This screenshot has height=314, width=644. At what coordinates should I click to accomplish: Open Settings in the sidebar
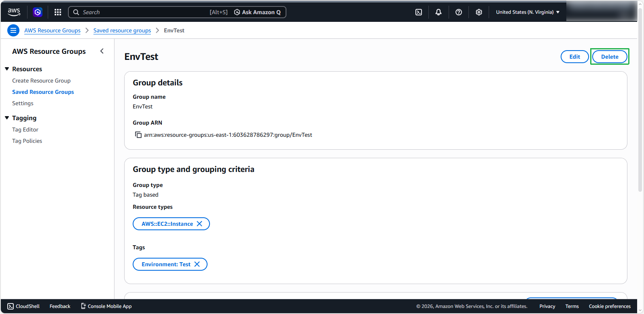coord(23,103)
